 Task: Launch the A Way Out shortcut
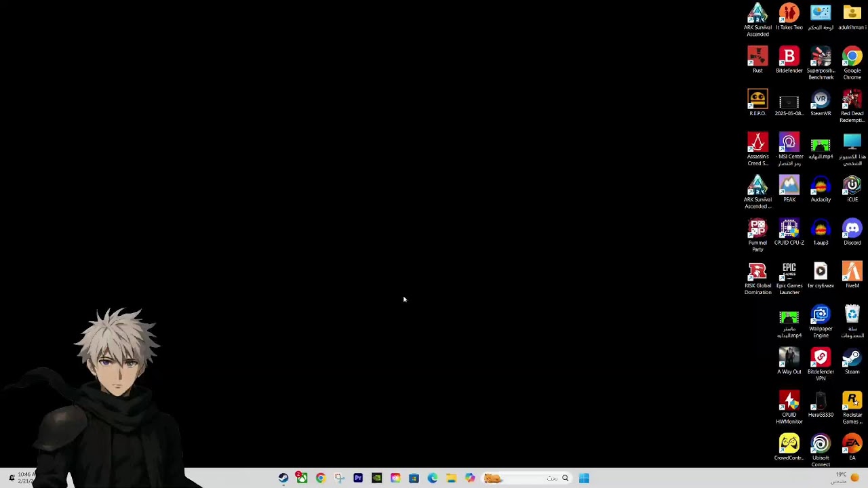789,361
